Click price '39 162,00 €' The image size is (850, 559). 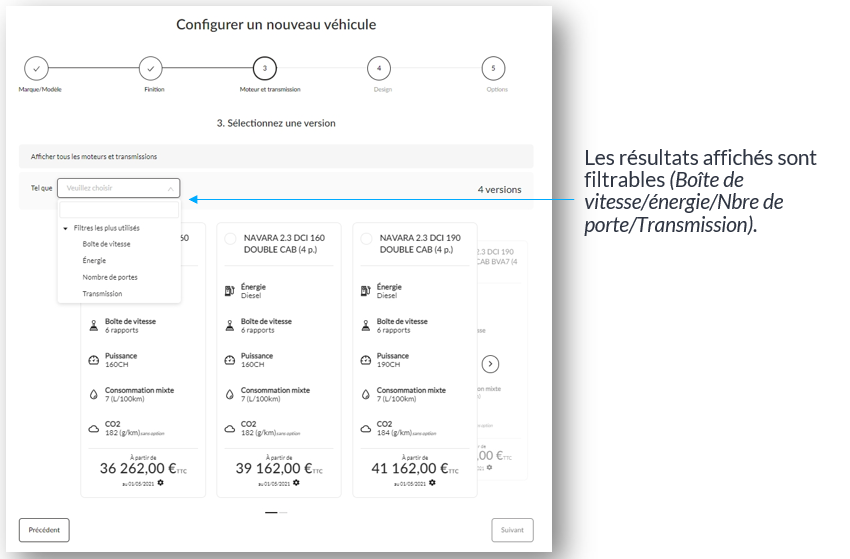point(274,468)
